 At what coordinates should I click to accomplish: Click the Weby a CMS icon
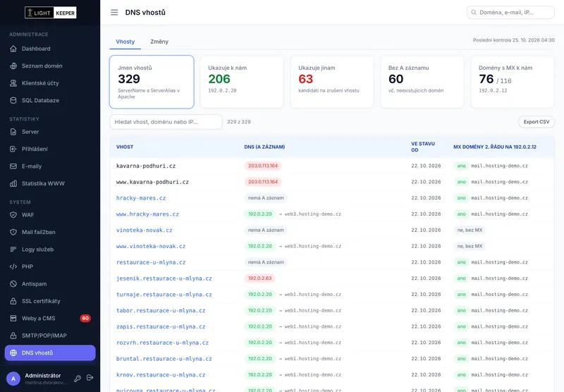[13, 318]
